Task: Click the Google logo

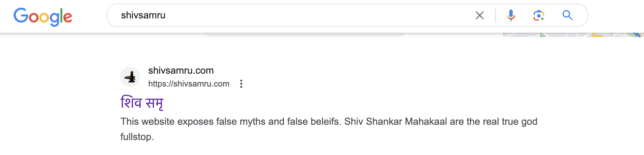Action: click(x=43, y=16)
